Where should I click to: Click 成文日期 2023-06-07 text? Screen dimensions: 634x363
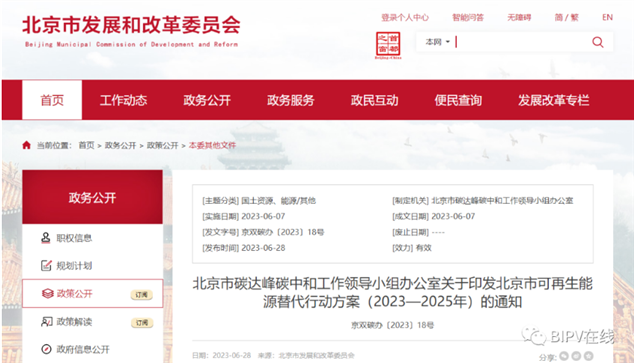click(433, 216)
